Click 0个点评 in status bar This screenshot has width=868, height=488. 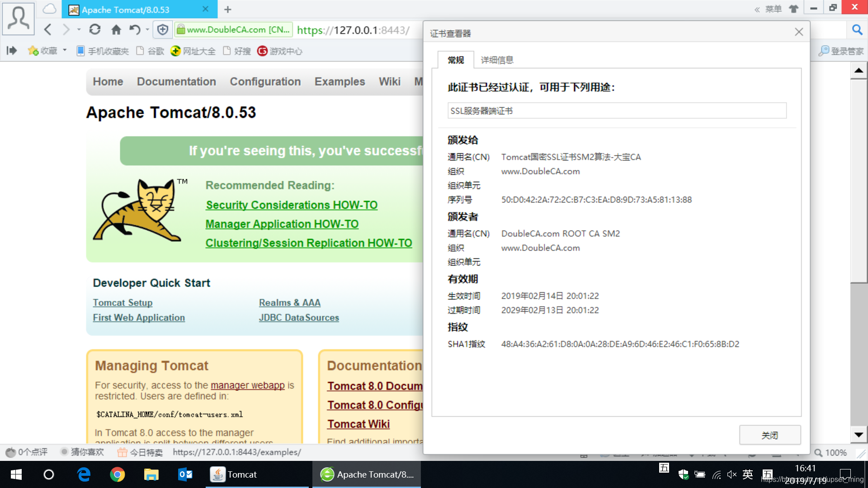pyautogui.click(x=26, y=452)
